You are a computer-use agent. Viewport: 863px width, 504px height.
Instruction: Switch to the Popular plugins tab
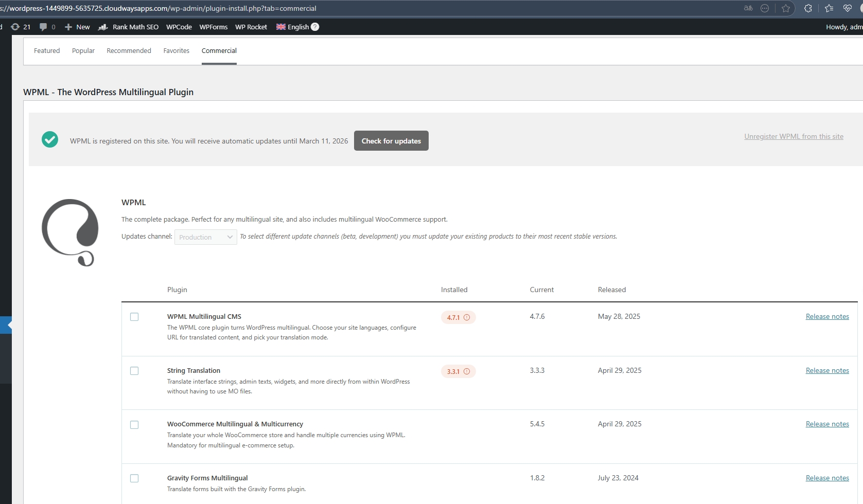point(83,50)
